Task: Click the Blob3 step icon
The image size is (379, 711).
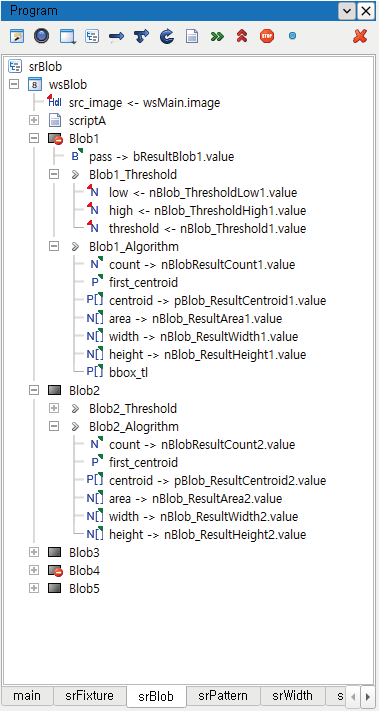Action: 54,552
